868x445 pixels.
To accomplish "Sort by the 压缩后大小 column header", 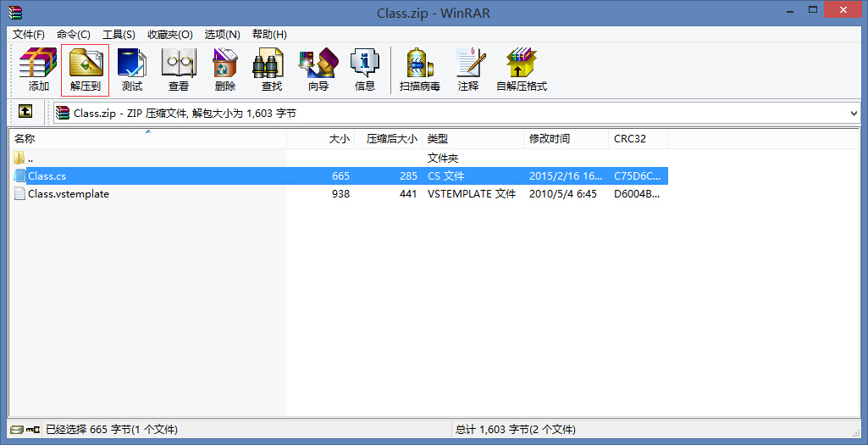I will click(x=388, y=138).
